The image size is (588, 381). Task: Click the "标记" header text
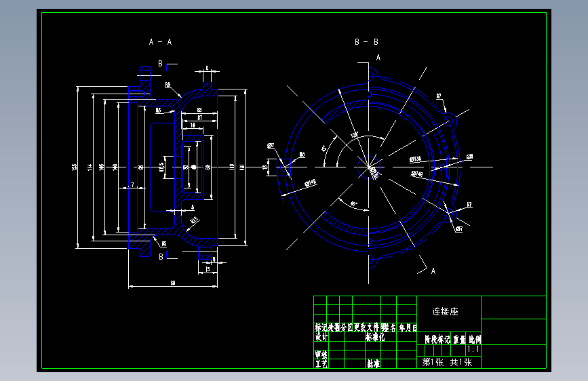[x=321, y=327]
